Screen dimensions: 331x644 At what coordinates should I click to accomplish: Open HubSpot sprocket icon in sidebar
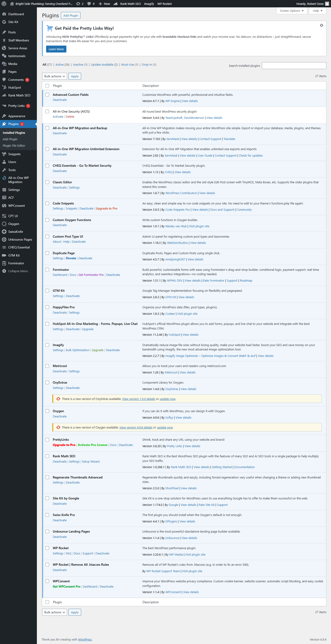coord(4,87)
